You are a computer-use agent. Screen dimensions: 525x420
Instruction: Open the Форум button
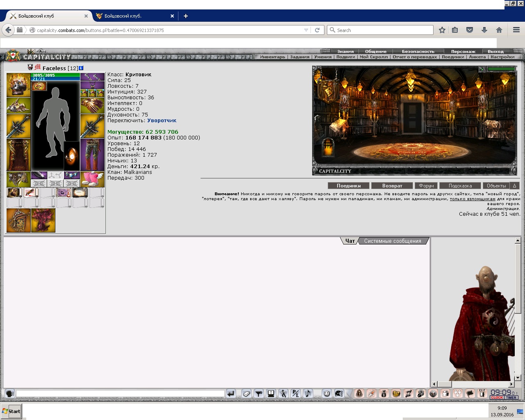coord(426,186)
